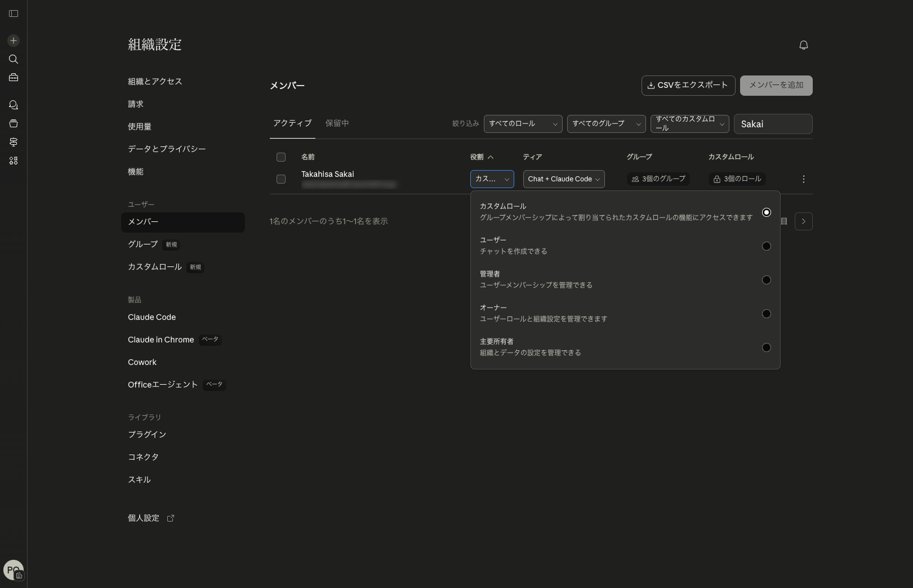Open the notifications bell icon
This screenshot has height=588, width=913.
803,45
